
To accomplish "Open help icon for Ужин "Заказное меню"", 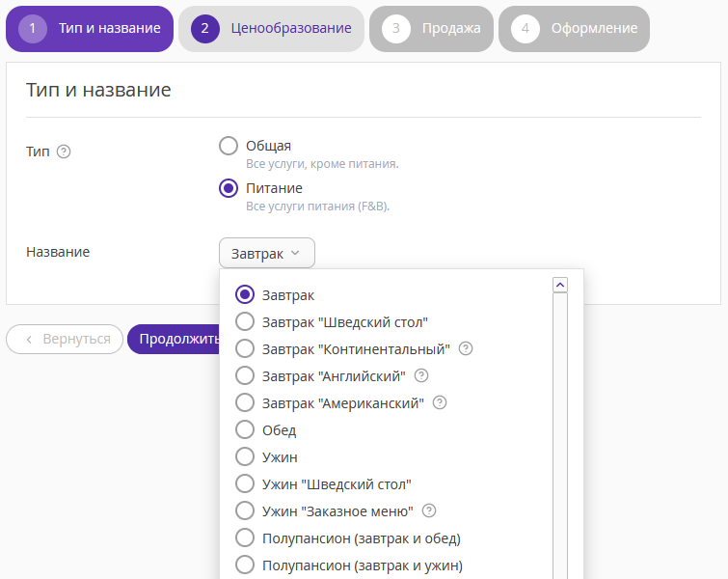I will [429, 510].
